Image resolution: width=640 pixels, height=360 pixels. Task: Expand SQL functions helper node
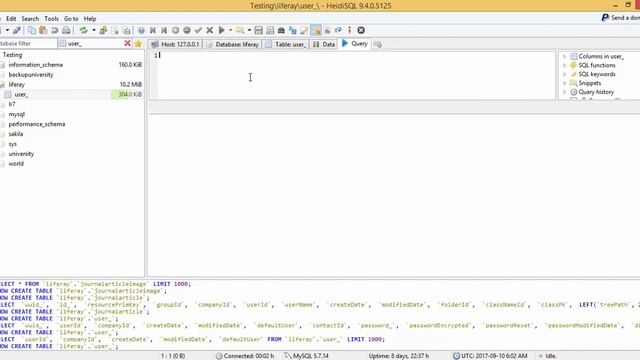click(x=565, y=65)
